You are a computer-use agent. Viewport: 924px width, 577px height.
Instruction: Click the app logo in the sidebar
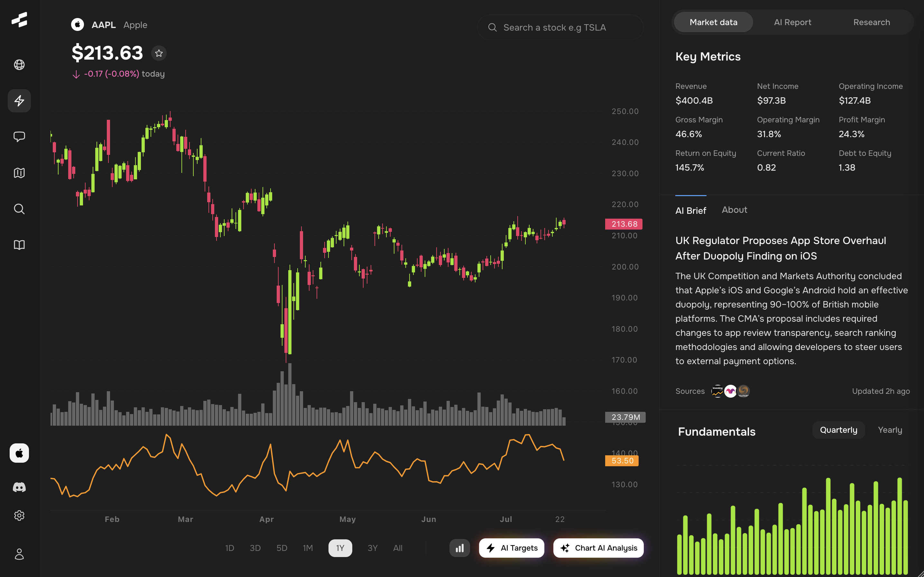(x=19, y=19)
